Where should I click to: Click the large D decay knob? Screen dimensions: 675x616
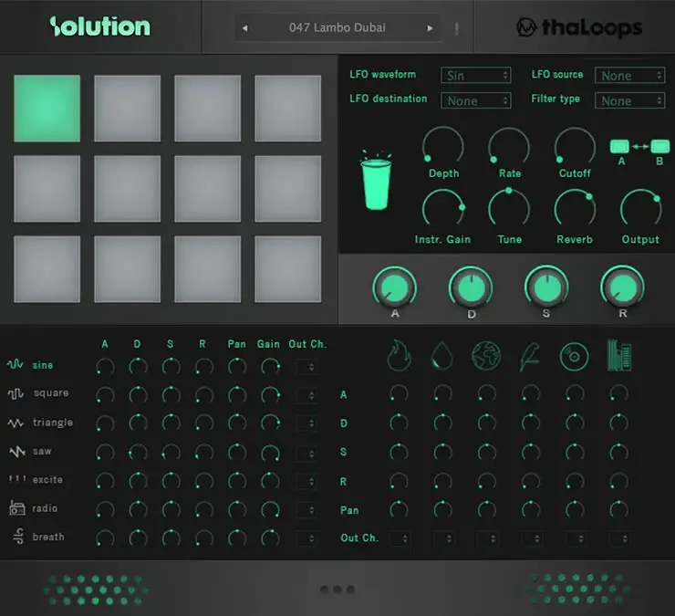coord(471,287)
